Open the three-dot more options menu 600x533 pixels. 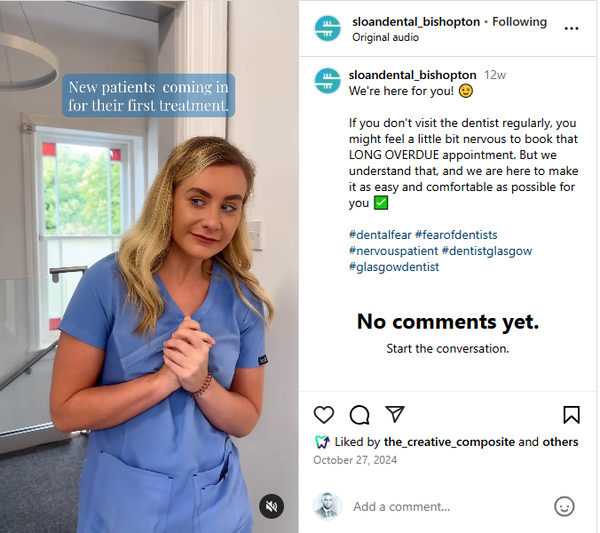pos(571,28)
